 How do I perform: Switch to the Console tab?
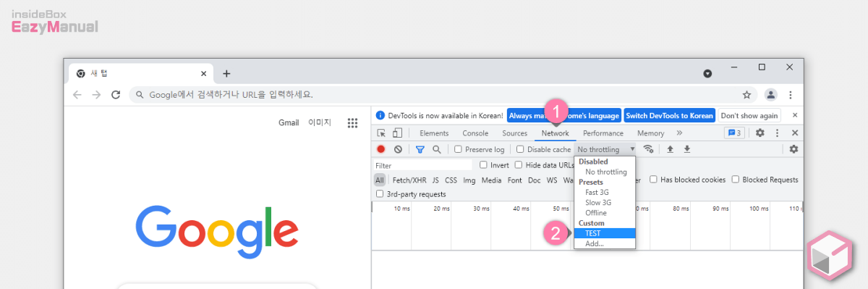pyautogui.click(x=475, y=133)
